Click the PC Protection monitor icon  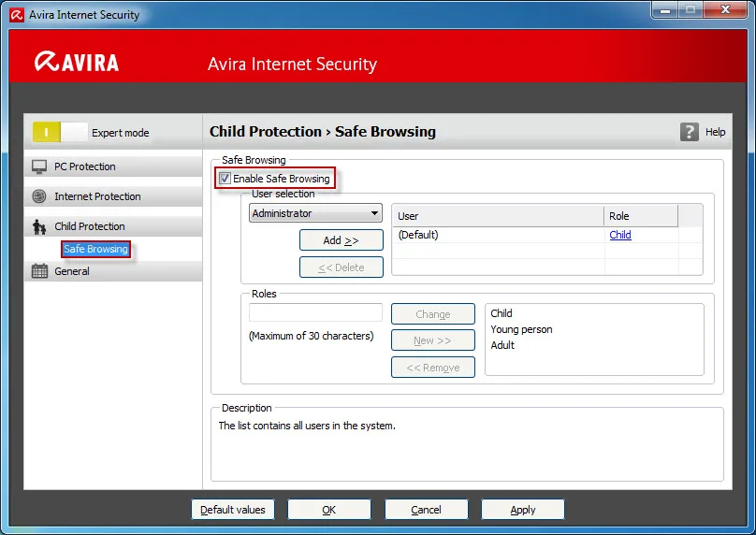(39, 166)
